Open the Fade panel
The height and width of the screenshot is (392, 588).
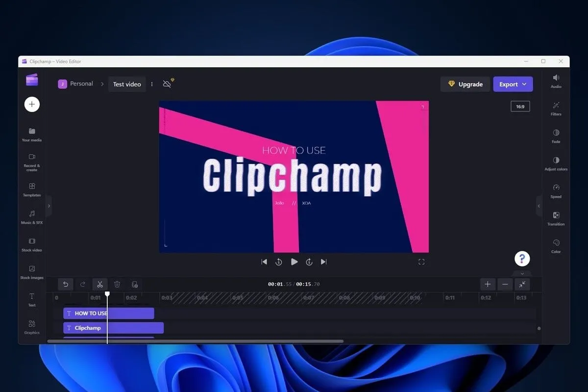[x=556, y=136]
